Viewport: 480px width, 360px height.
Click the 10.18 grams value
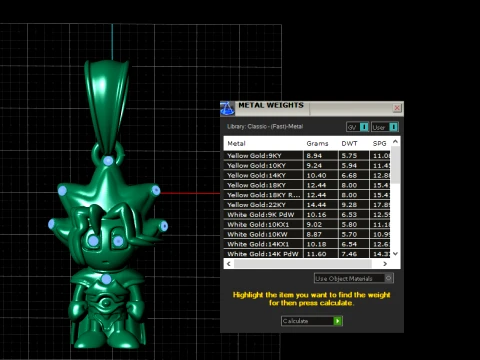tap(316, 244)
